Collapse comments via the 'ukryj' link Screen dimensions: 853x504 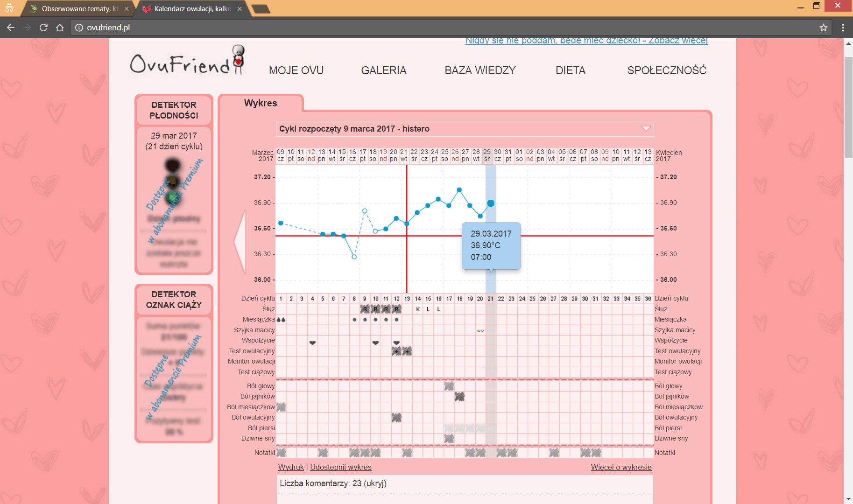tap(375, 483)
